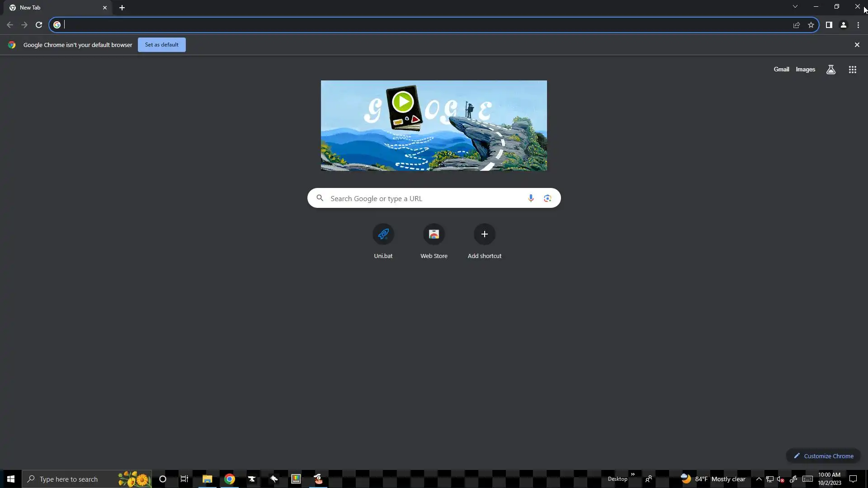Expand the tab search dropdown arrow

[x=795, y=7]
